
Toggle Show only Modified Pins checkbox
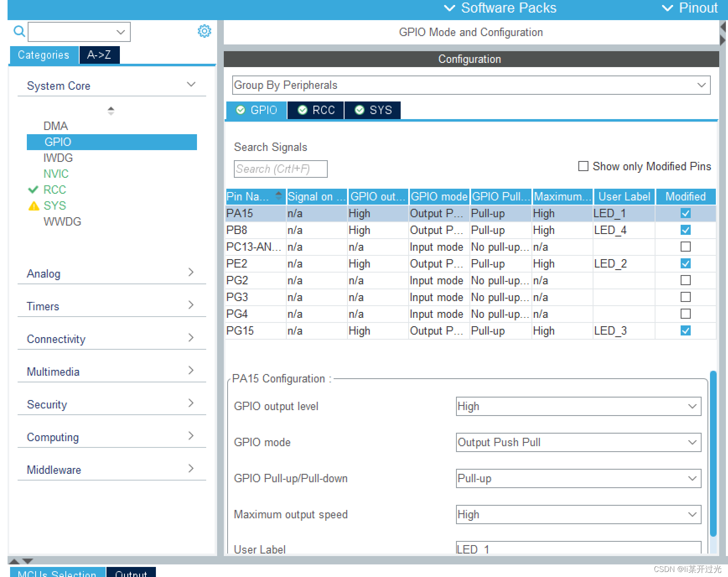click(583, 166)
